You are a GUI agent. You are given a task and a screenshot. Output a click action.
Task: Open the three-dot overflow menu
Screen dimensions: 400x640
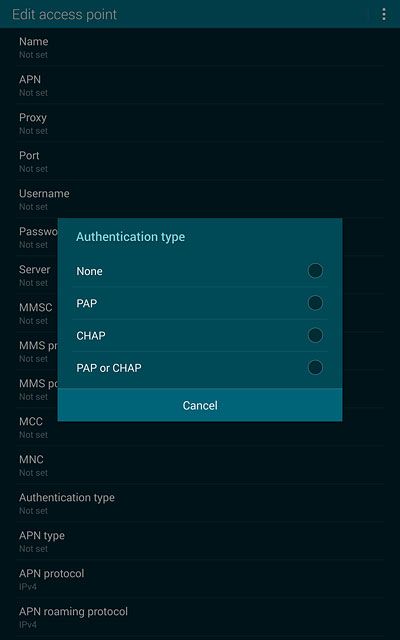(384, 14)
